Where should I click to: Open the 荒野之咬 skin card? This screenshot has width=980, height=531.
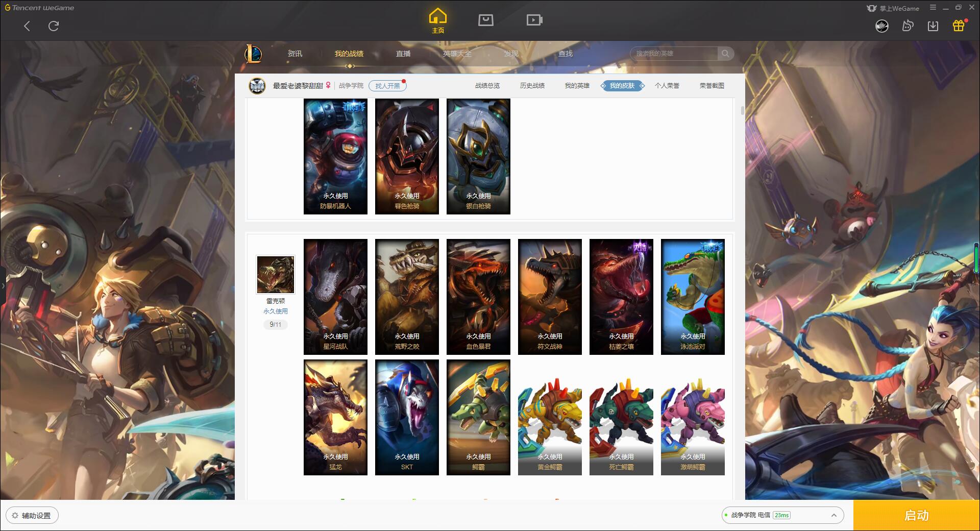(x=407, y=297)
